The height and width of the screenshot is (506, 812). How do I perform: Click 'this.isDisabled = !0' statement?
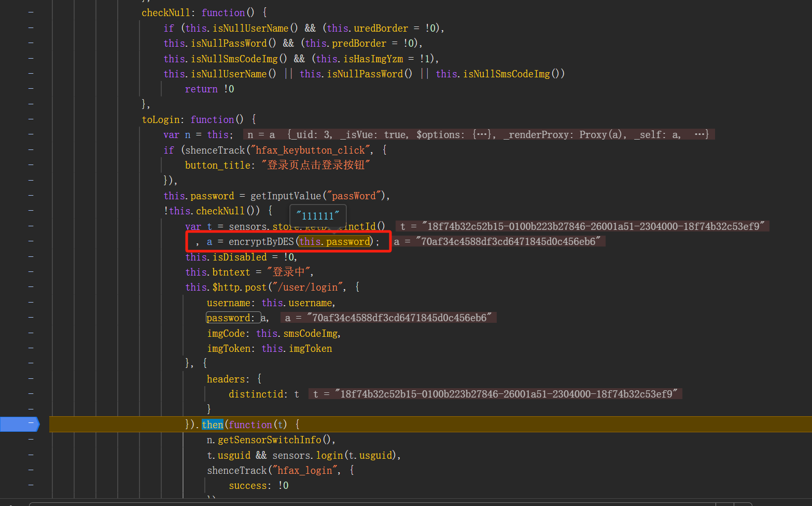[x=241, y=257]
